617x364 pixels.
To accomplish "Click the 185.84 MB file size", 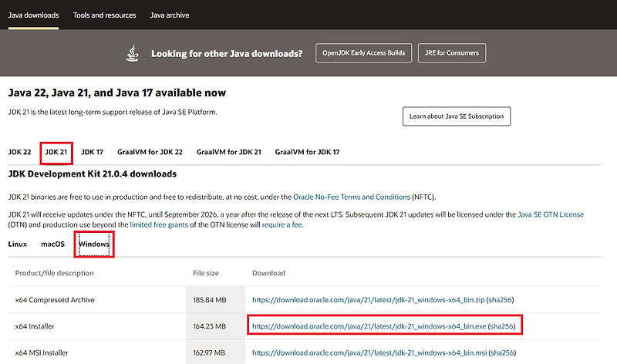I will click(x=210, y=300).
